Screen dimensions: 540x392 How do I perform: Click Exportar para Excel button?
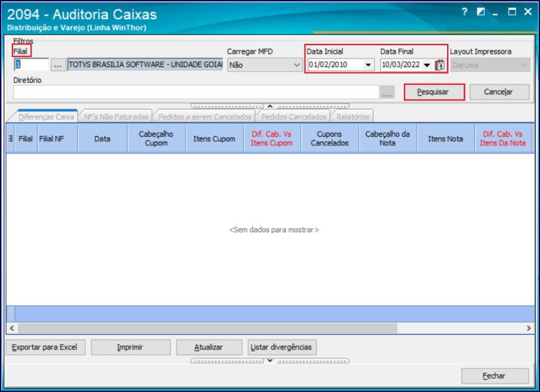(x=45, y=347)
